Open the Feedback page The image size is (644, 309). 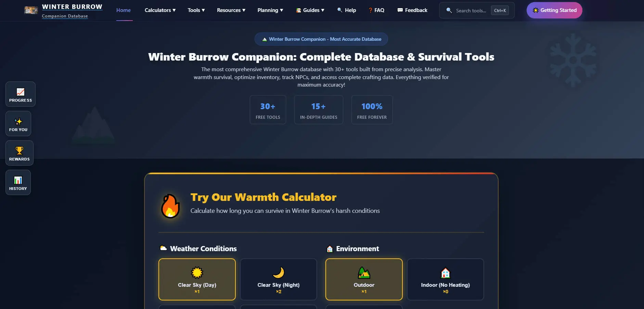coord(412,10)
